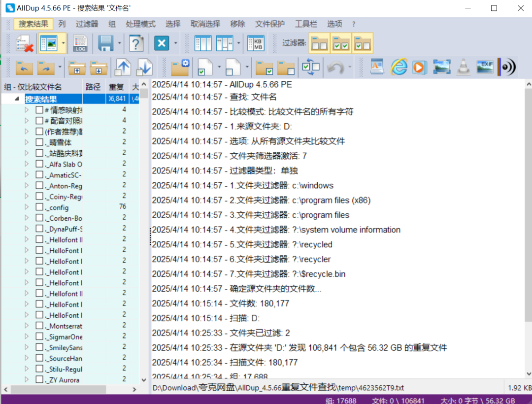Click the deselect files empty-page icon
The image size is (532, 404).
(233, 67)
